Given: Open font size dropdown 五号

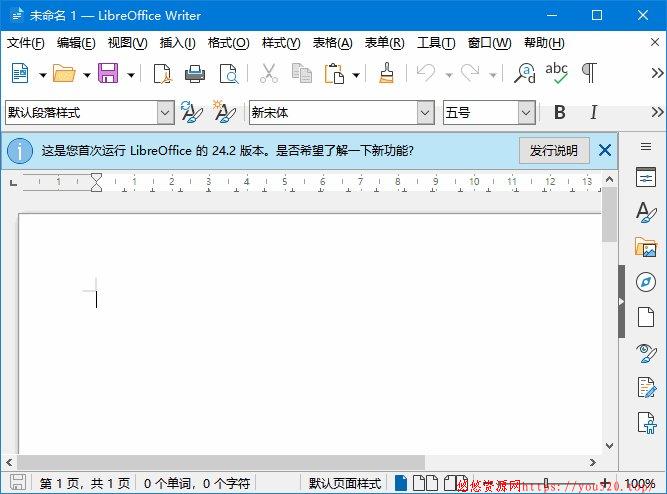Looking at the screenshot, I should click(x=526, y=113).
